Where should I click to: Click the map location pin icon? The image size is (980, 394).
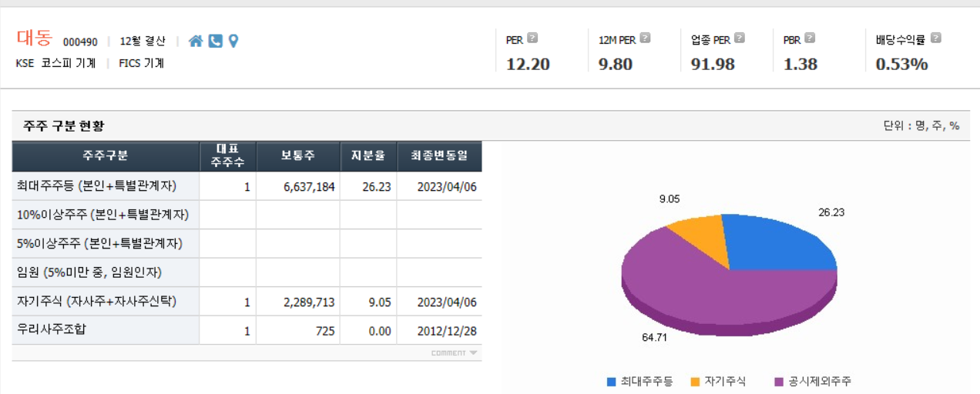[233, 41]
